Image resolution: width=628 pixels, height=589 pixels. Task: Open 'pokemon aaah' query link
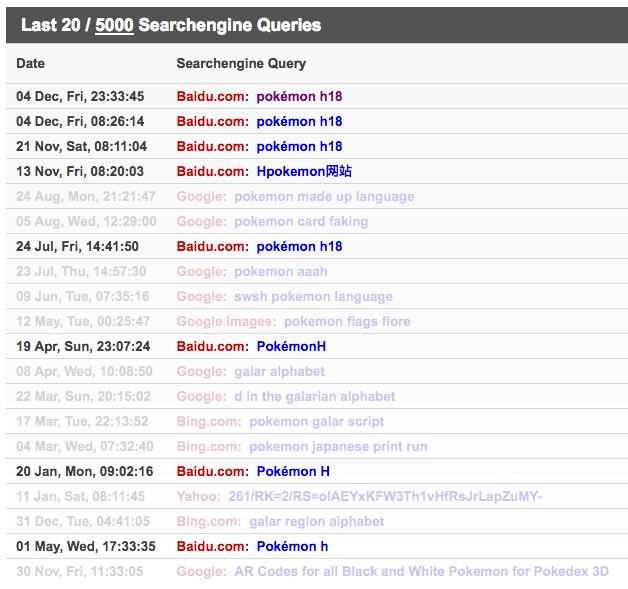point(280,271)
